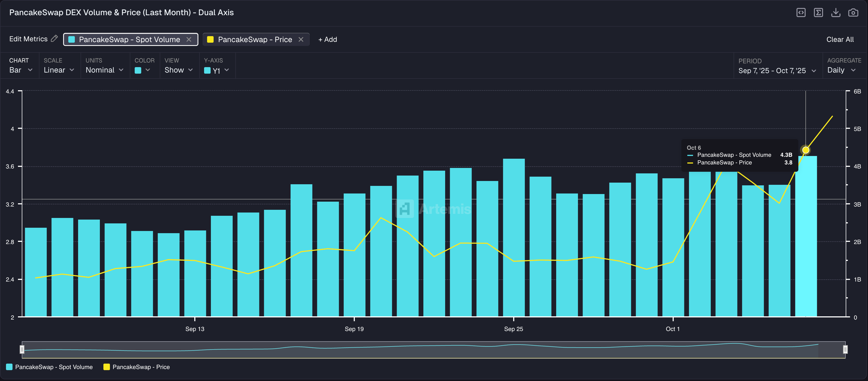Remove the PancakeSwap Price metric chip
868x381 pixels.
pos(301,39)
